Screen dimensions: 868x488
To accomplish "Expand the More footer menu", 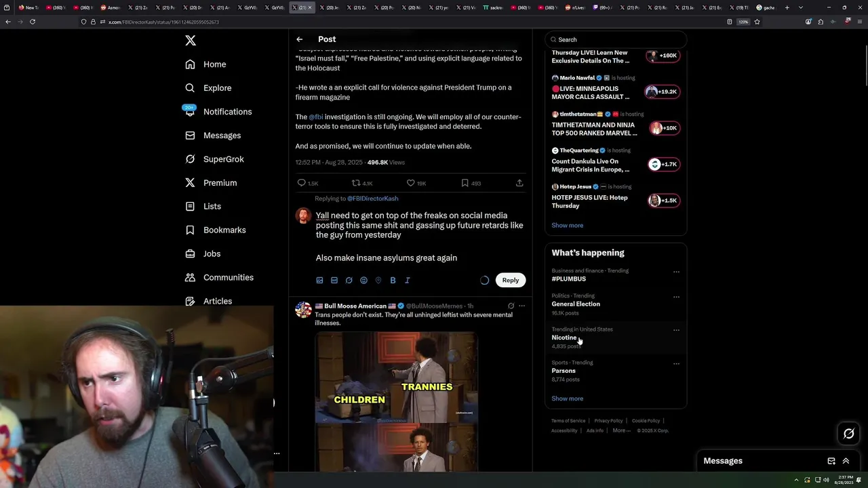I will pos(621,430).
